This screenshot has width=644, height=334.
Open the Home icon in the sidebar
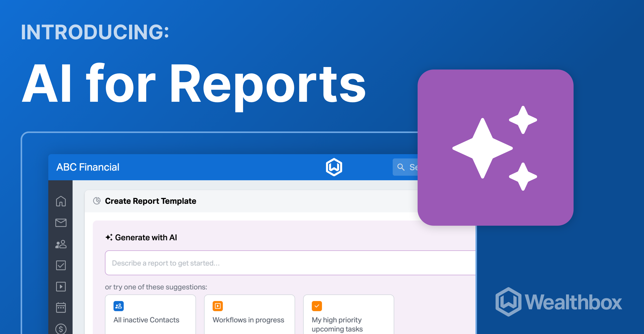pyautogui.click(x=60, y=201)
